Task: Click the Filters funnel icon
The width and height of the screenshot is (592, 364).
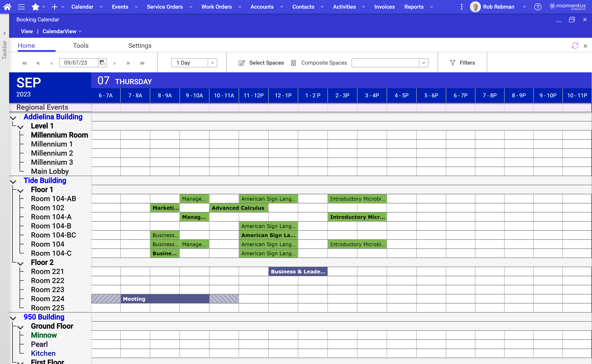Action: 453,63
